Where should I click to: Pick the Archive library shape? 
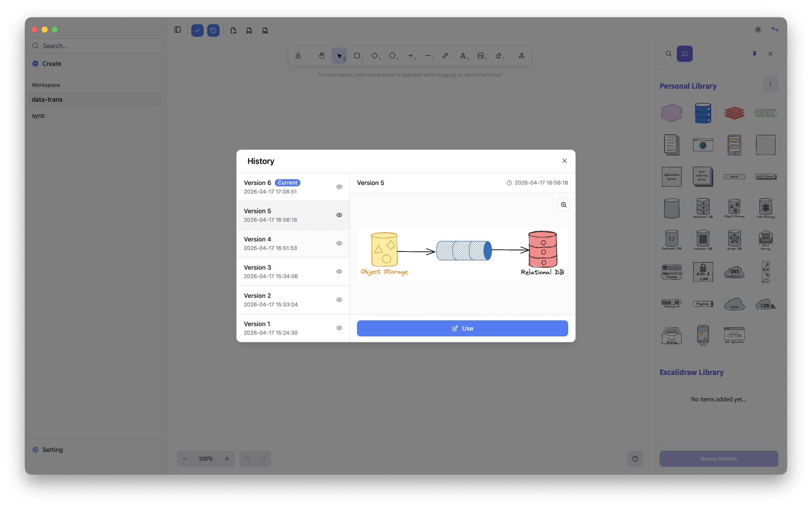[x=671, y=335]
